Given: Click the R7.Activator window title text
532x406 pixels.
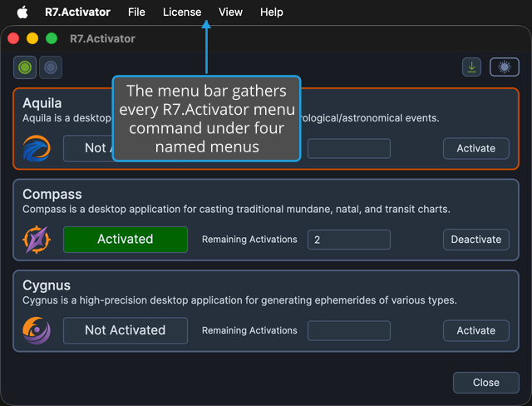Looking at the screenshot, I should [102, 39].
